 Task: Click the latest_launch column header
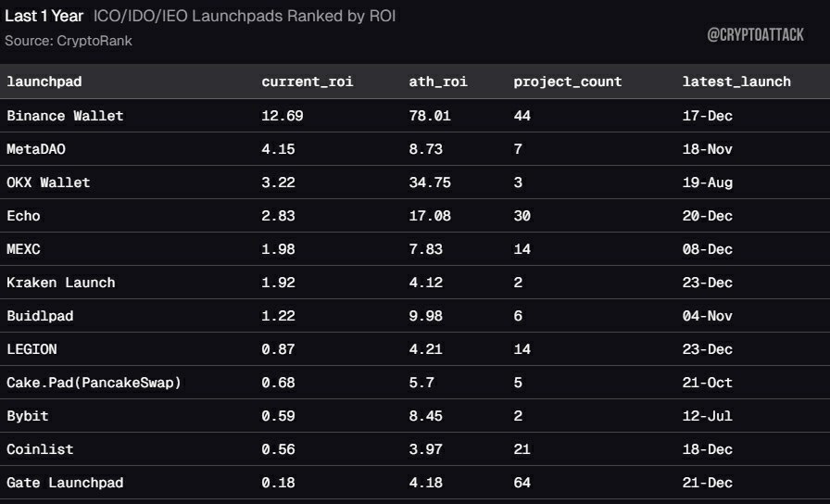point(736,82)
